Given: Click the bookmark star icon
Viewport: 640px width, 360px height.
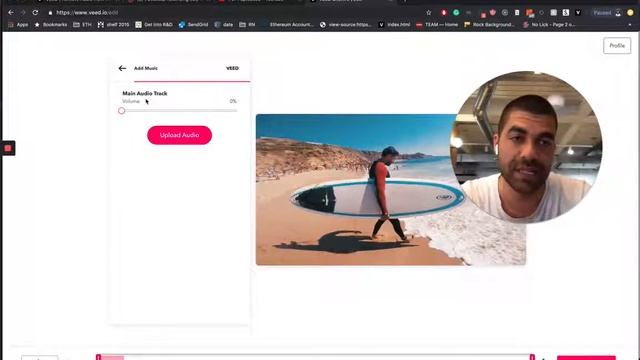Looking at the screenshot, I should tap(429, 13).
